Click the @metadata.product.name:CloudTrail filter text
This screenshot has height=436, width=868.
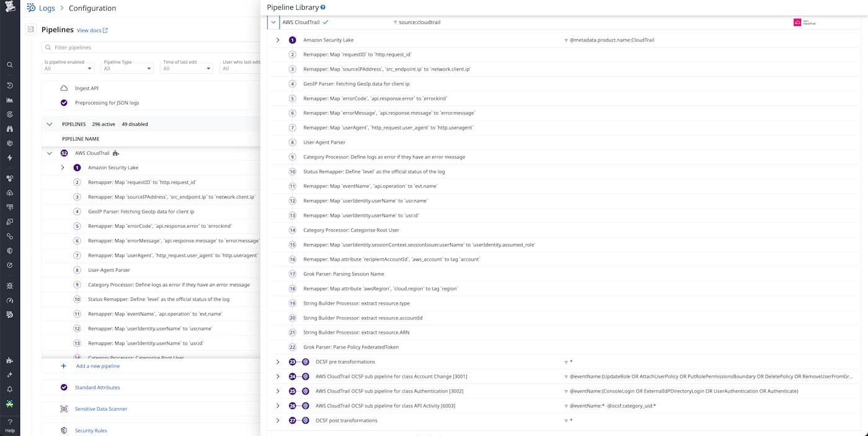[612, 40]
